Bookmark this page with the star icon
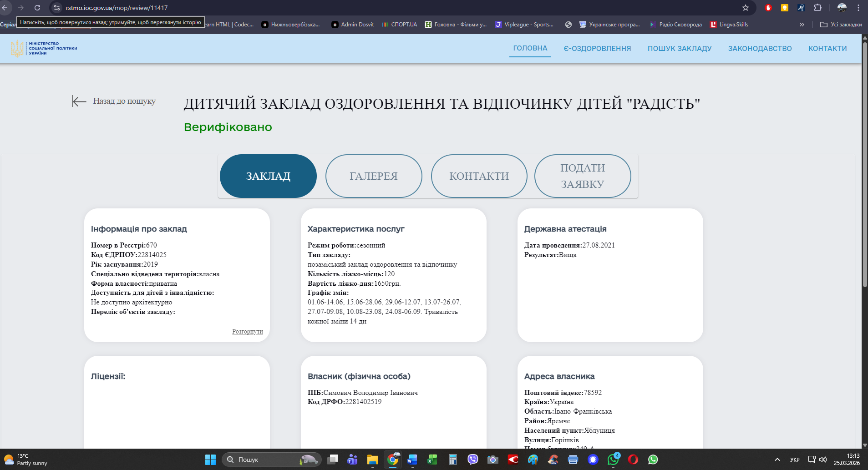This screenshot has height=470, width=868. click(746, 8)
